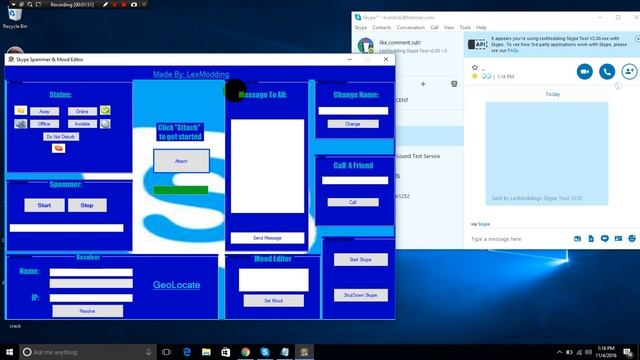This screenshot has height=360, width=640.
Task: Click the Invisible status icon
Action: [105, 123]
